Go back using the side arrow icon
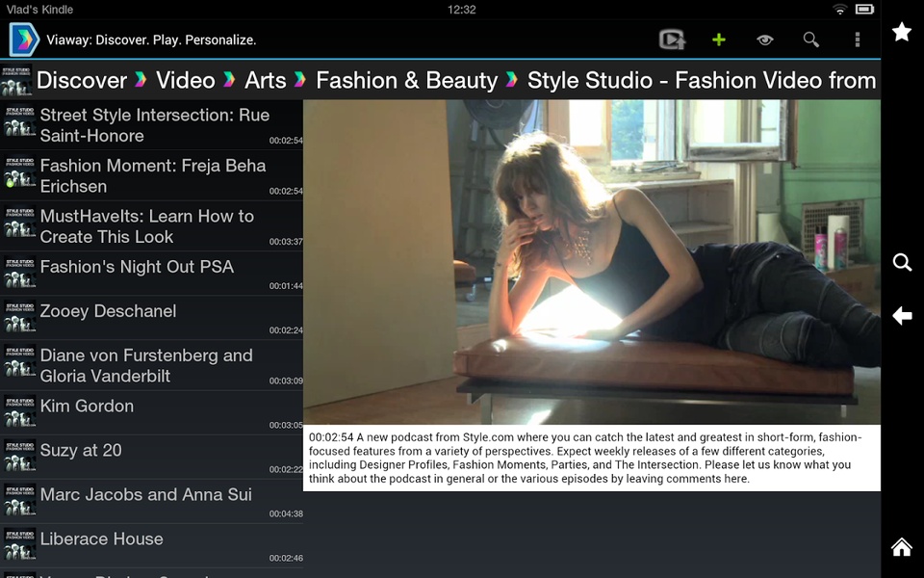Screen dimensions: 924x578 [902, 316]
